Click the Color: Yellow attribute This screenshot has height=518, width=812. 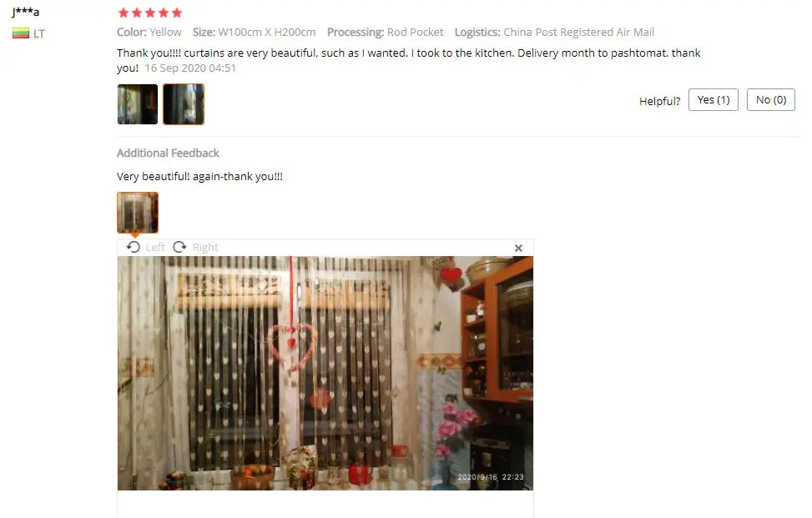(x=149, y=32)
